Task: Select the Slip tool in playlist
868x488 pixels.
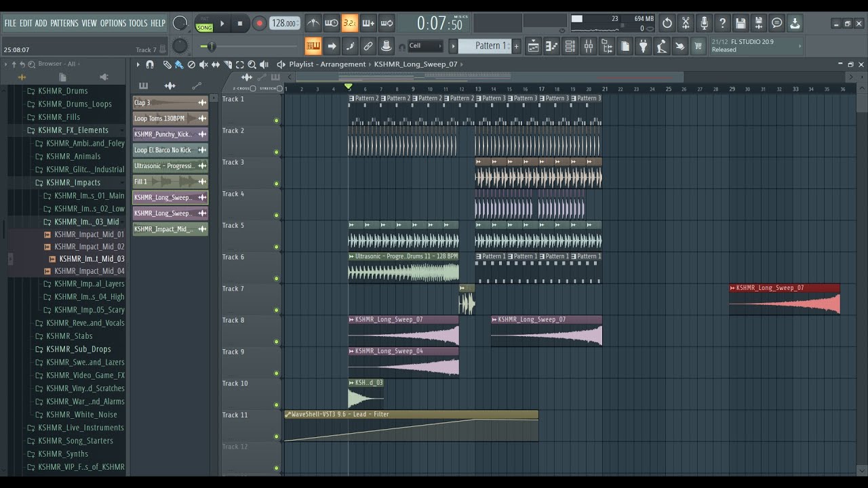Action: [x=216, y=64]
